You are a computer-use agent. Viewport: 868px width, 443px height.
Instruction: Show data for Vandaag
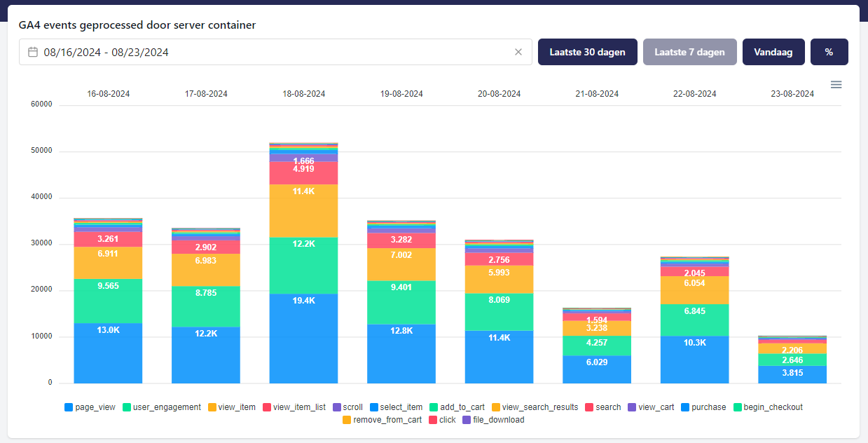pyautogui.click(x=773, y=52)
